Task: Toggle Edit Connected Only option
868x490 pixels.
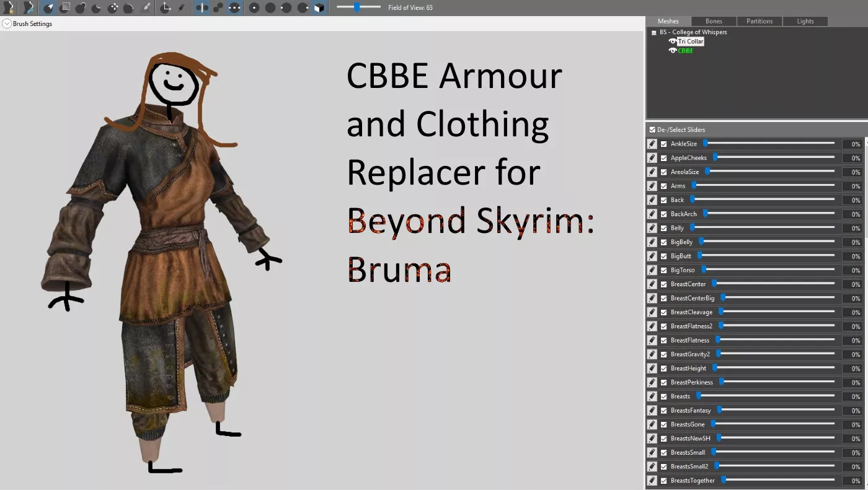Action: [218, 7]
